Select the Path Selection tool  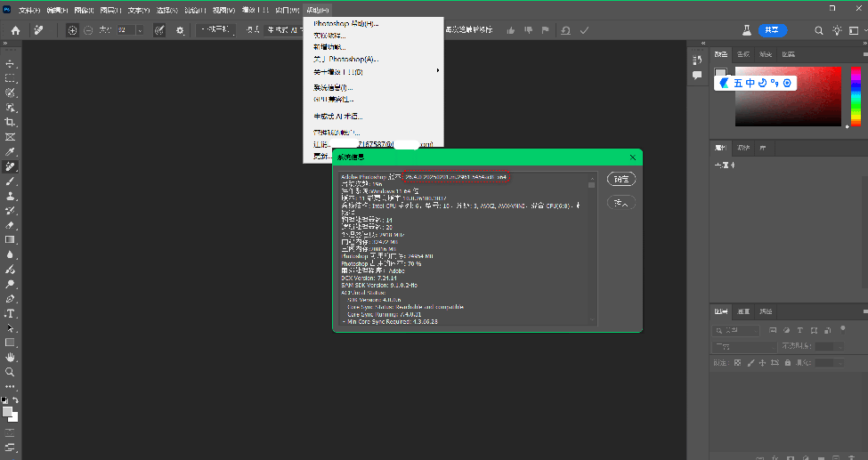click(10, 328)
